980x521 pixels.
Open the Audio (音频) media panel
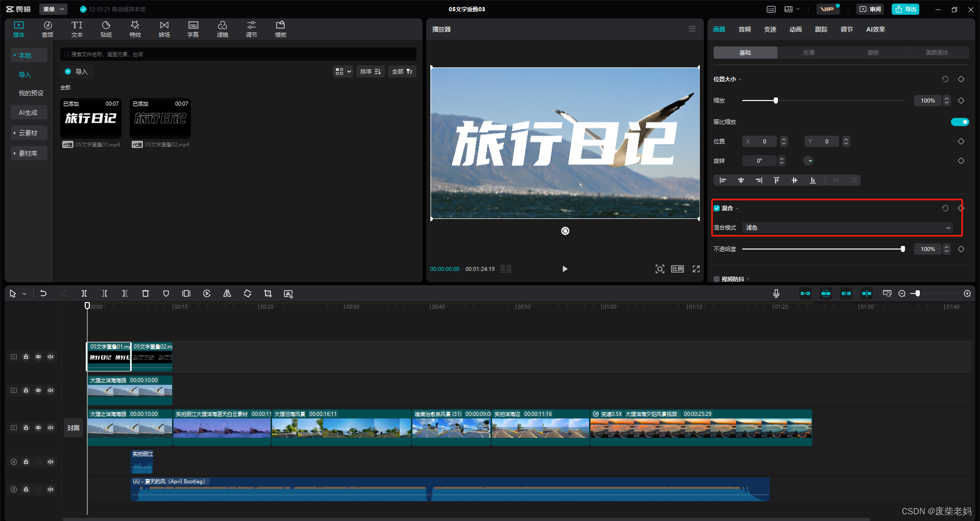coord(47,29)
